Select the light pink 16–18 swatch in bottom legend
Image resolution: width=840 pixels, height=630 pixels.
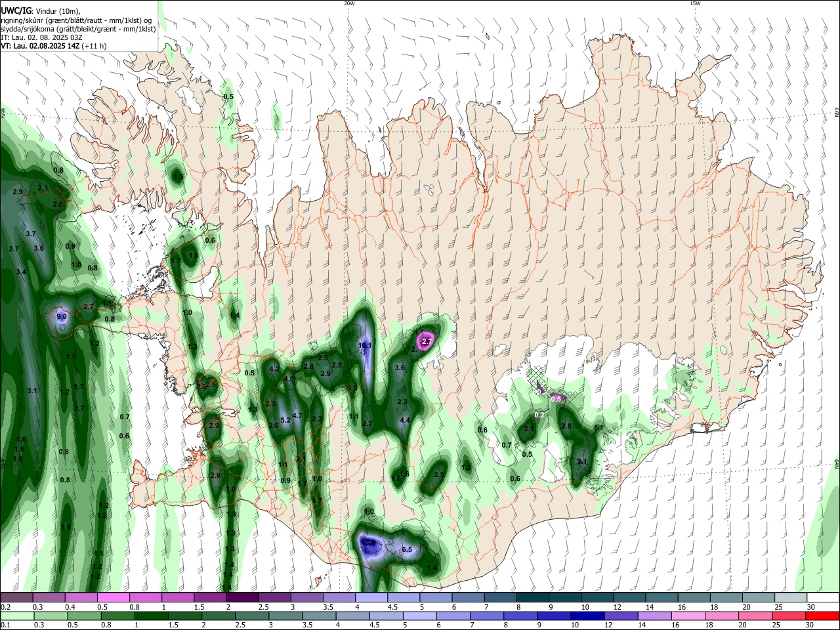click(x=688, y=616)
